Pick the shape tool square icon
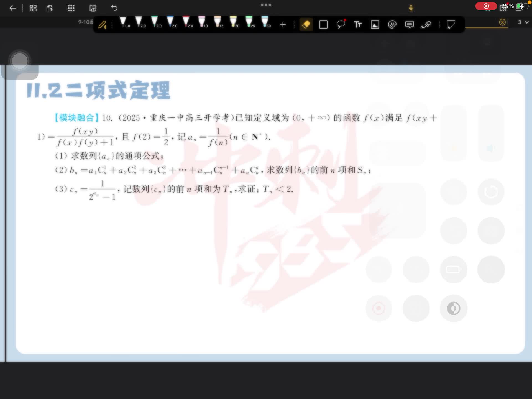 323,25
